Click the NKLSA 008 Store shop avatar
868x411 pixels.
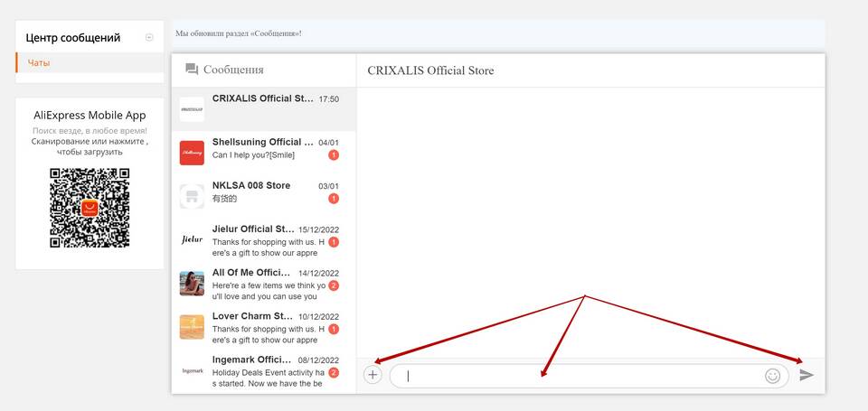(x=192, y=196)
